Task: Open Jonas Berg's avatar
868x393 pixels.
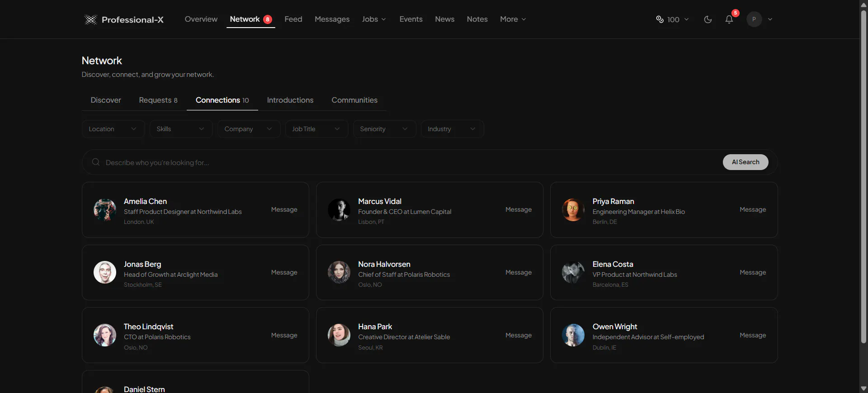Action: (105, 272)
